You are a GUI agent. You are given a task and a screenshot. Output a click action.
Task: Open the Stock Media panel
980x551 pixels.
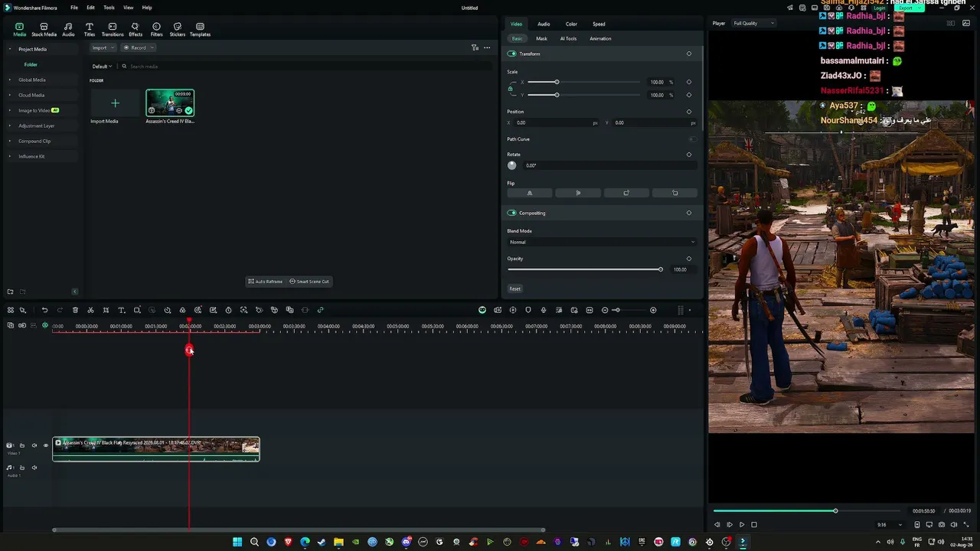coord(44,29)
